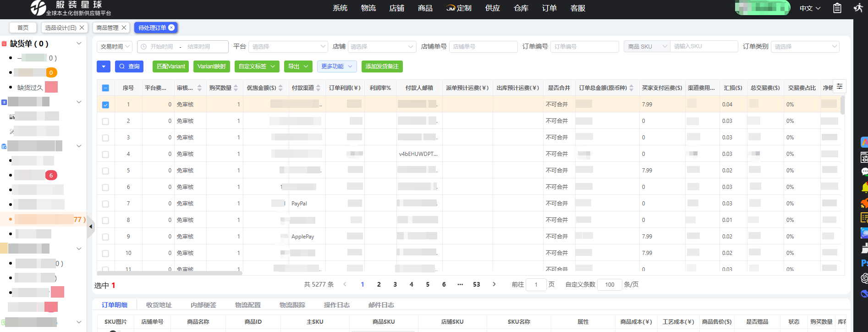Click the running person icon in top bar
Image resolution: width=868 pixels, height=332 pixels.
tap(858, 8)
